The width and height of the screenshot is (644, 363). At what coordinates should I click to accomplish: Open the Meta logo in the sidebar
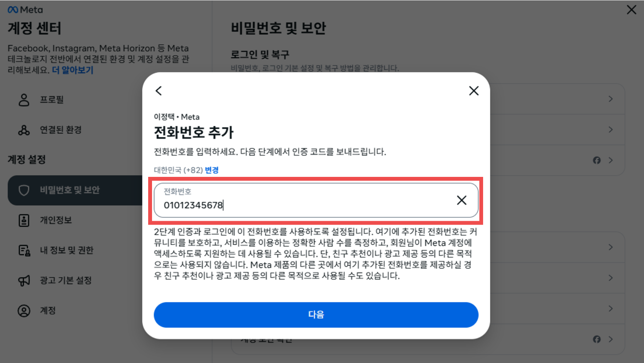[x=25, y=10]
